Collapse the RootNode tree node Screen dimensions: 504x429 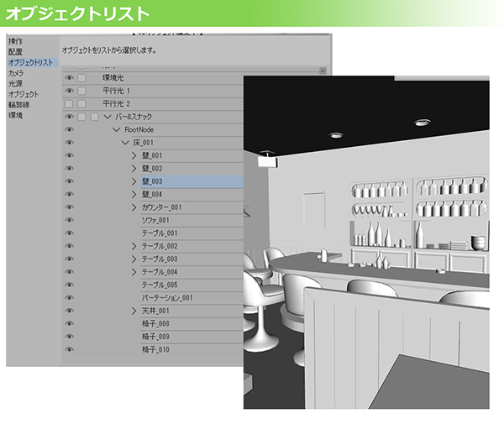tap(117, 129)
